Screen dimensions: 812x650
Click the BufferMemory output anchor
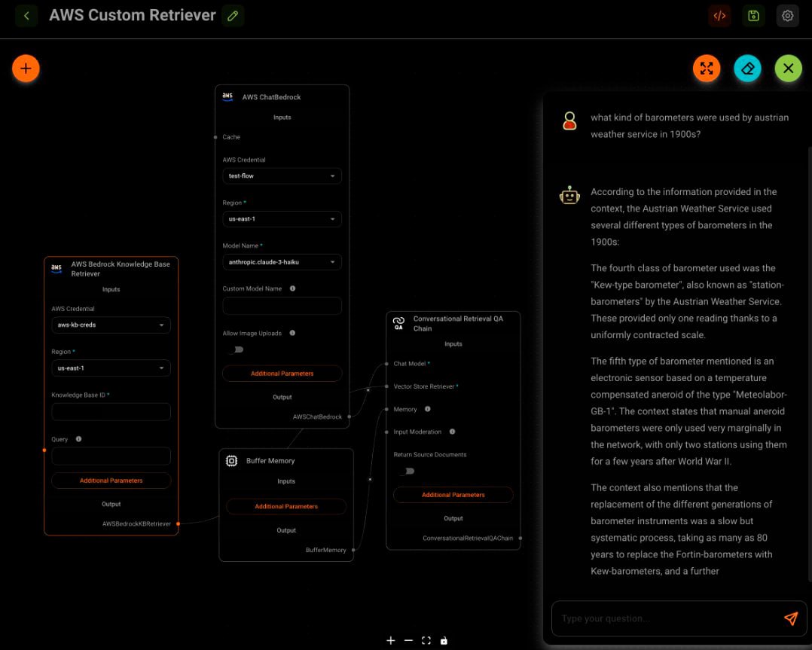353,550
